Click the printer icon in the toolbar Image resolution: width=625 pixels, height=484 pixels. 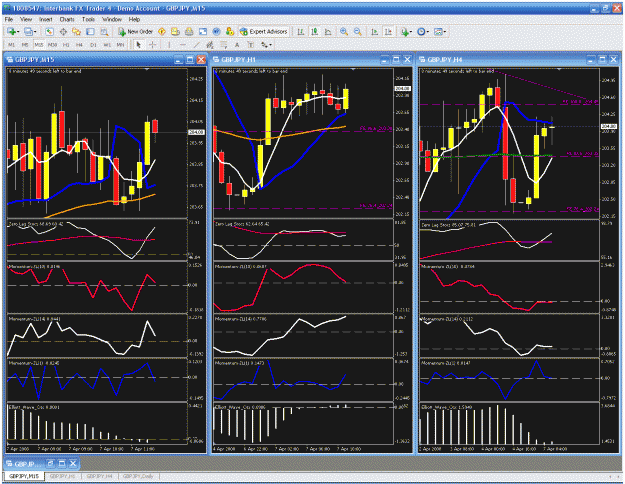pyautogui.click(x=189, y=31)
